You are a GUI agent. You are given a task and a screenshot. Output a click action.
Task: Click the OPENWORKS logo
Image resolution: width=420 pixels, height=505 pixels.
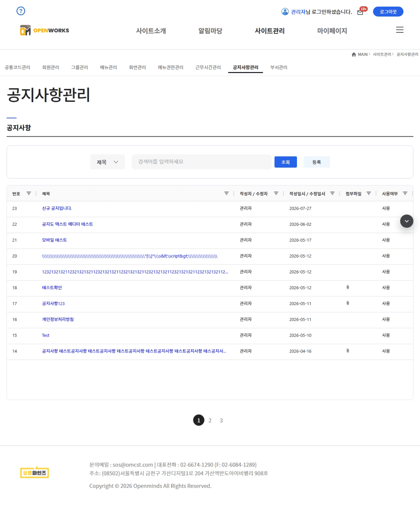pyautogui.click(x=44, y=30)
